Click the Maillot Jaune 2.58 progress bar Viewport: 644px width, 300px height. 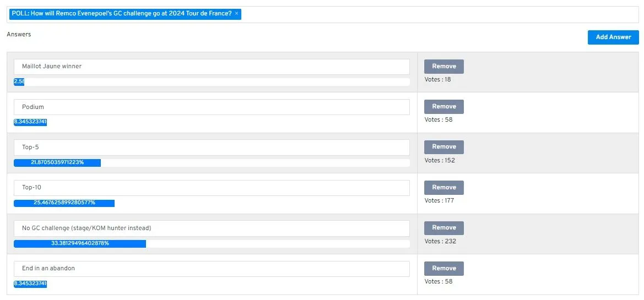(x=19, y=81)
